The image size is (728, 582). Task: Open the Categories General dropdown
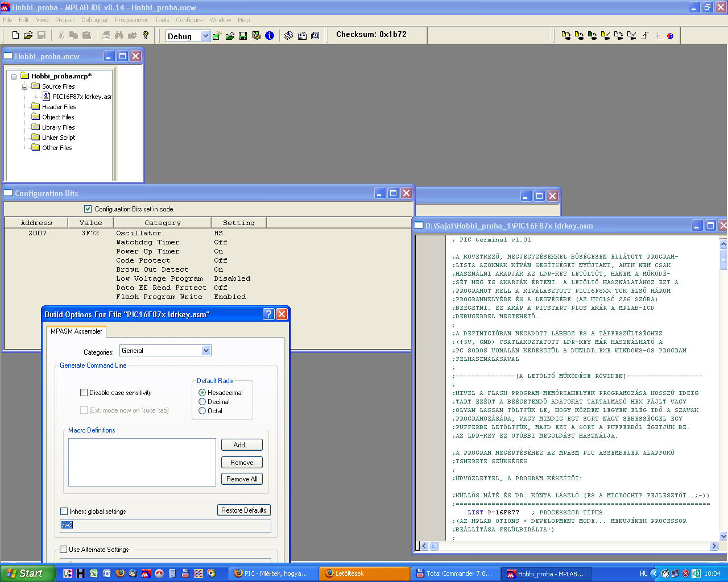click(x=206, y=351)
